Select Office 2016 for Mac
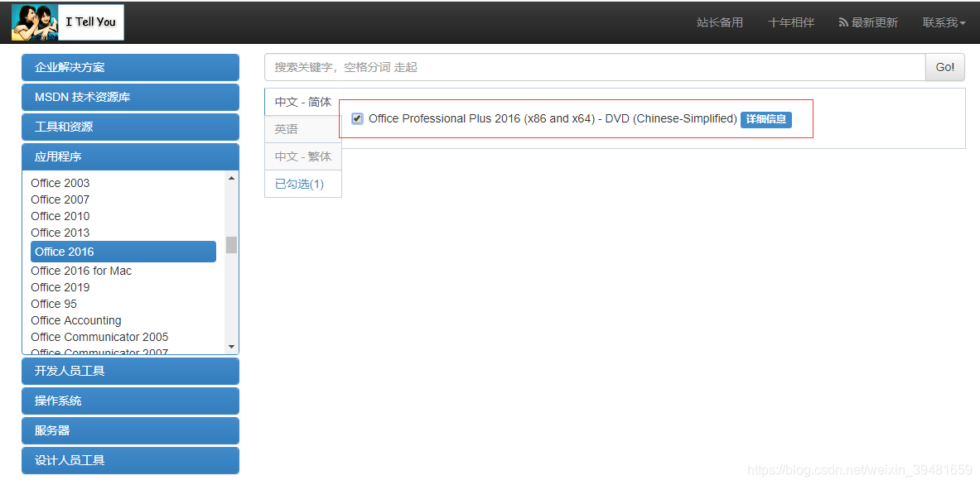Viewport: 980px width, 485px height. [x=81, y=271]
